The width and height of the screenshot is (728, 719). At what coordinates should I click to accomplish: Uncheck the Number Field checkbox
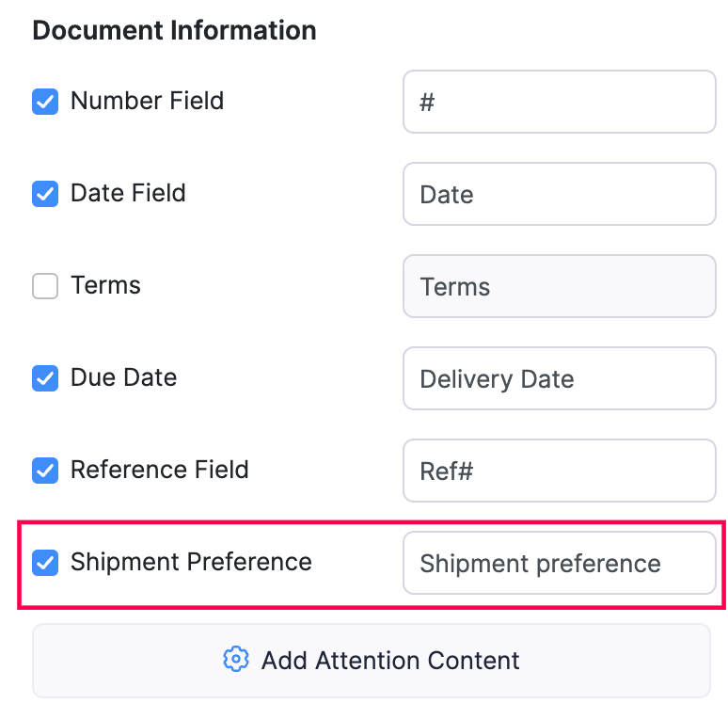[45, 102]
